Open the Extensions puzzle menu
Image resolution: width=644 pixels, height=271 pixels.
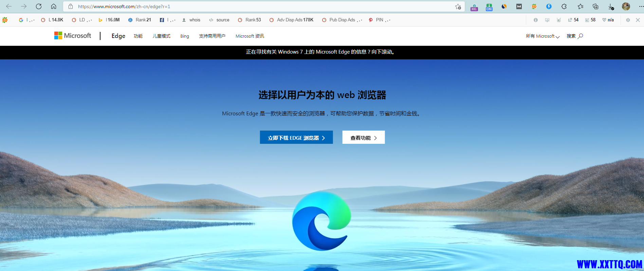[x=564, y=6]
